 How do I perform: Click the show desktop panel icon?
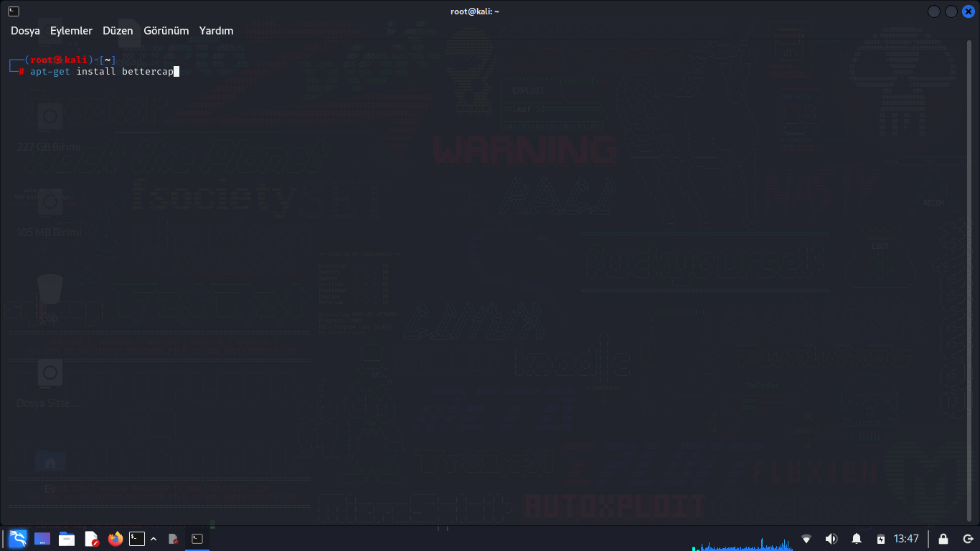coord(42,538)
